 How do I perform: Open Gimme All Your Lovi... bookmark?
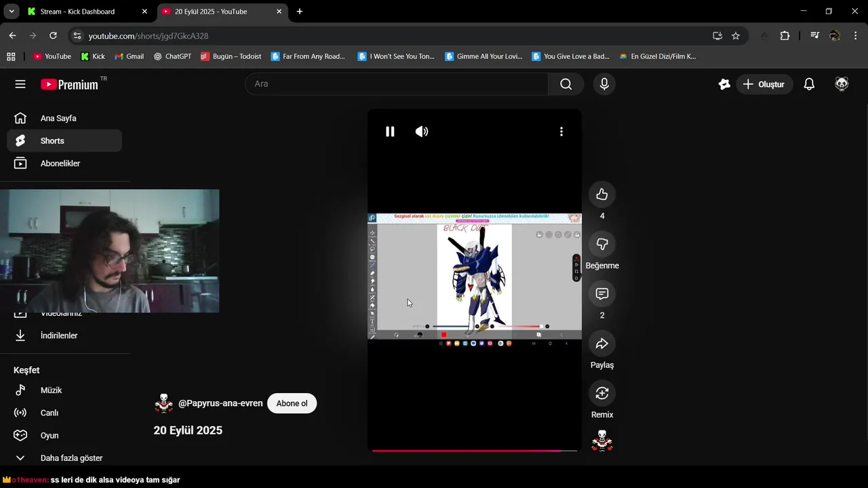pos(484,56)
